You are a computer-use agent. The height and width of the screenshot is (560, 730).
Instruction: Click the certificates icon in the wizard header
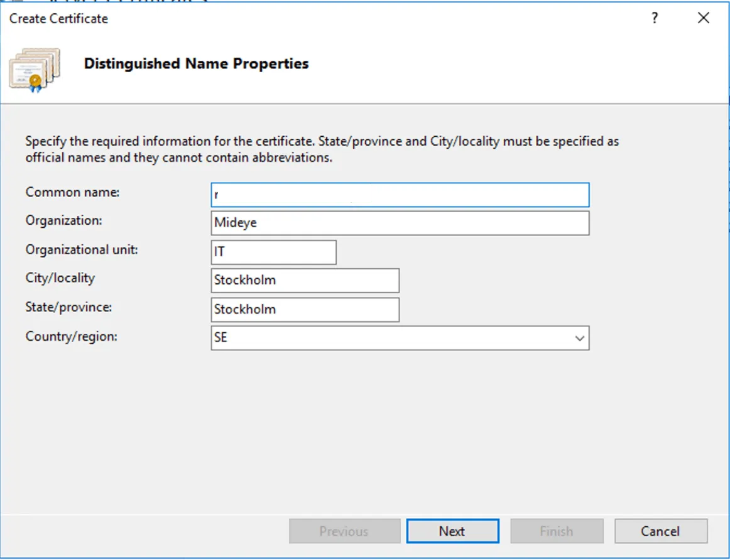(x=35, y=69)
